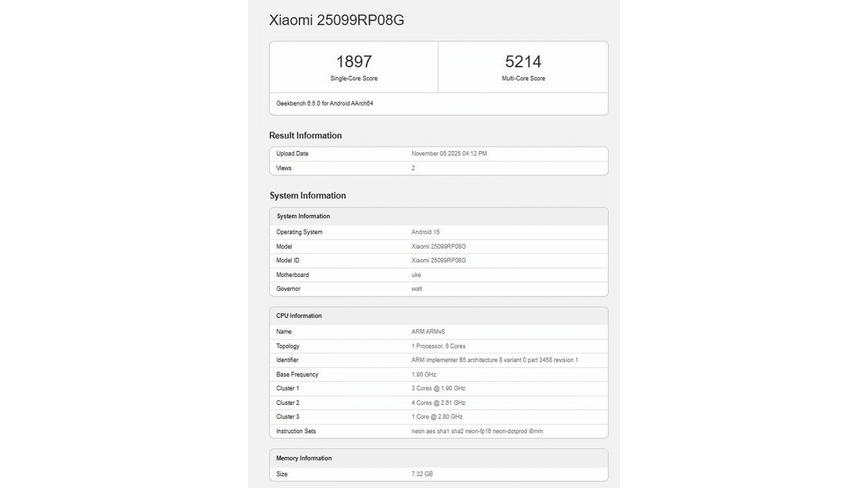Select the Governor value walt
Viewport: 868px width, 488px height.
[417, 288]
